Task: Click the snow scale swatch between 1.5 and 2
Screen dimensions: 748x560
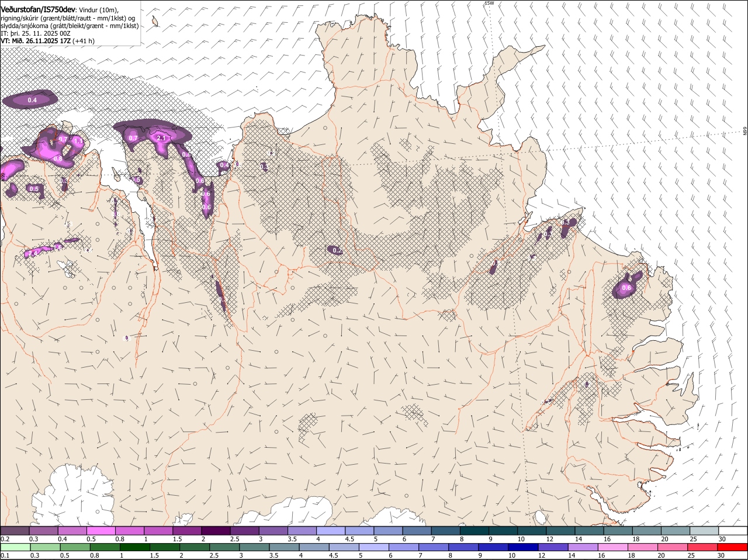Action: point(188,531)
